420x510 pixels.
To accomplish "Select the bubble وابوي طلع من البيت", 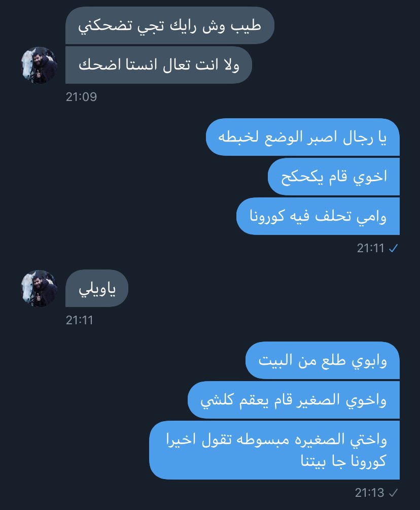I will coord(323,360).
